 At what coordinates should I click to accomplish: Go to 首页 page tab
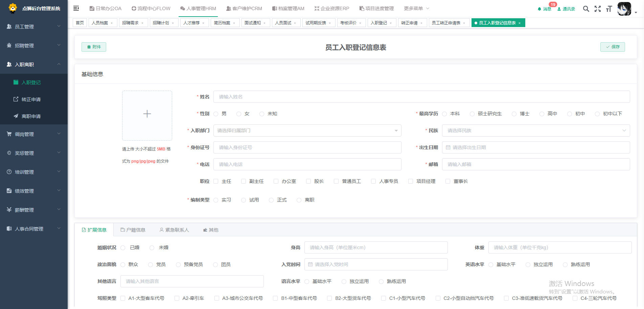click(80, 23)
